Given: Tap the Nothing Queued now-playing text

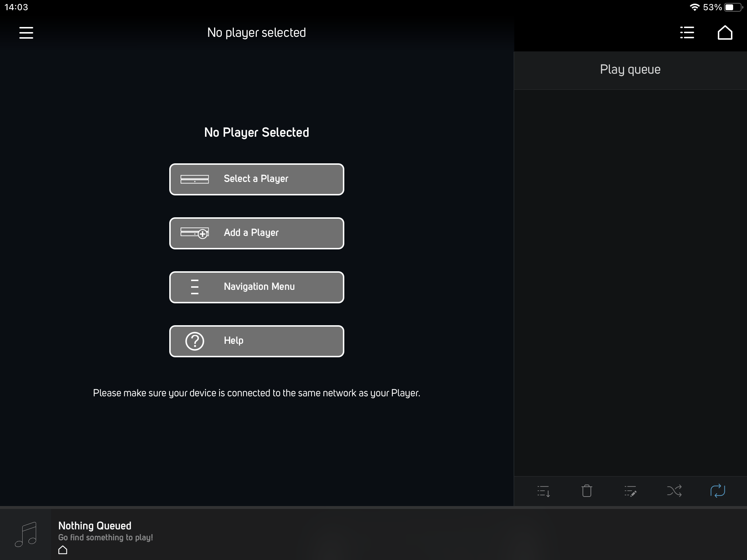Looking at the screenshot, I should tap(95, 526).
